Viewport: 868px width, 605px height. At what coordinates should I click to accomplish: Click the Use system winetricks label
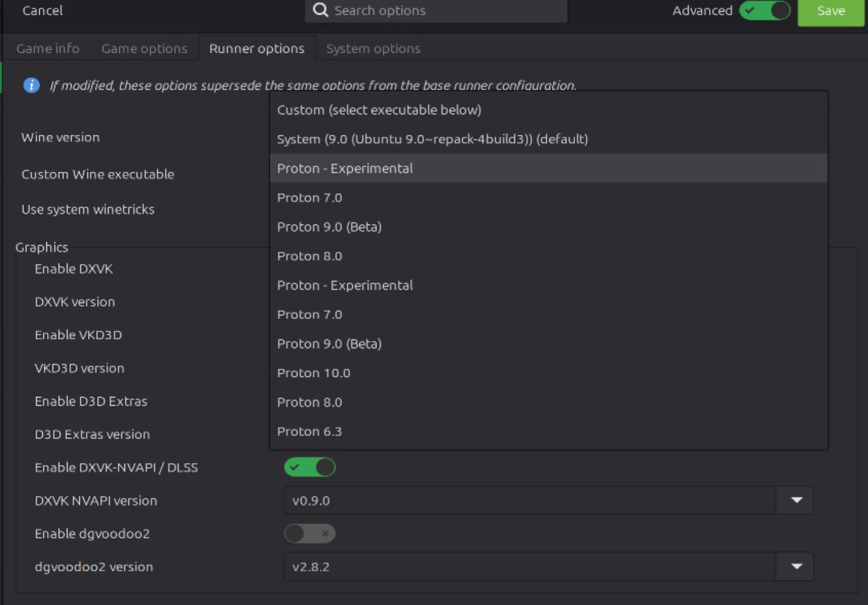pyautogui.click(x=88, y=209)
